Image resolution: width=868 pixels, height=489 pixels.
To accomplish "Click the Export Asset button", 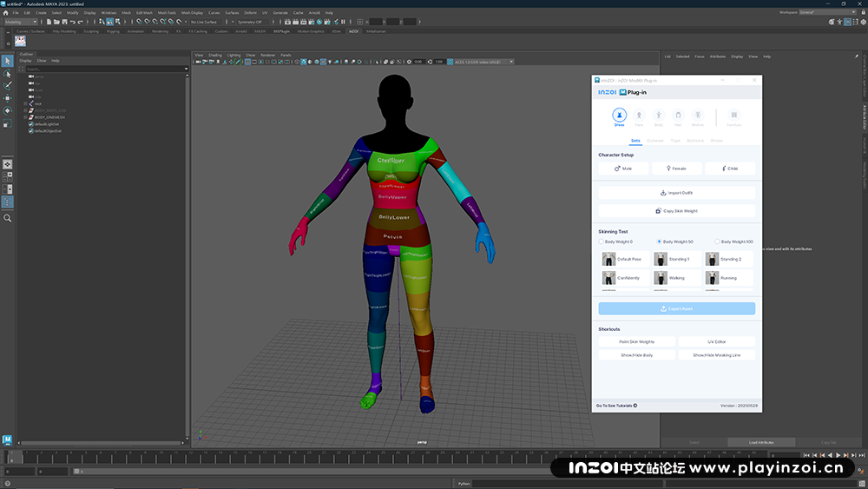I will pos(676,308).
